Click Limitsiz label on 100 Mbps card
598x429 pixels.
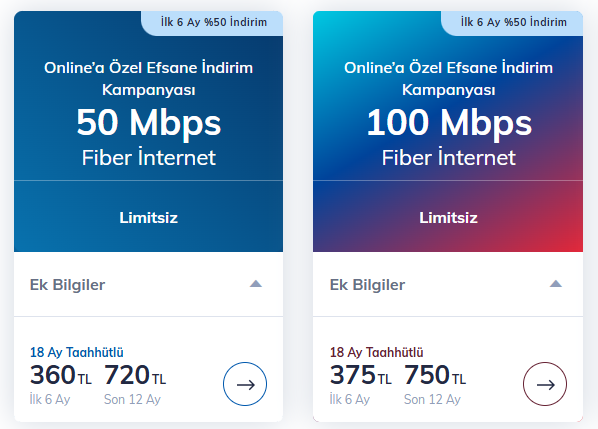(x=448, y=218)
